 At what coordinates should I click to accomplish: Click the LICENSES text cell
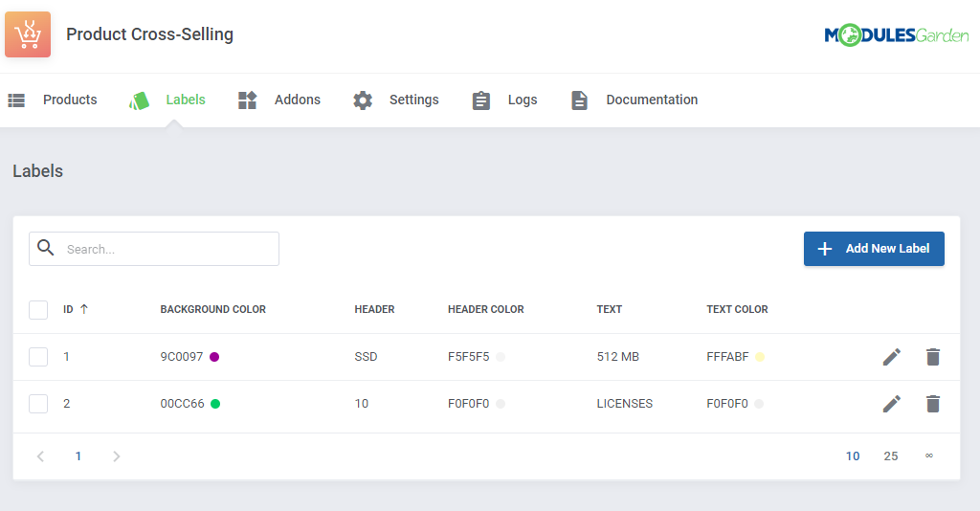(x=624, y=404)
